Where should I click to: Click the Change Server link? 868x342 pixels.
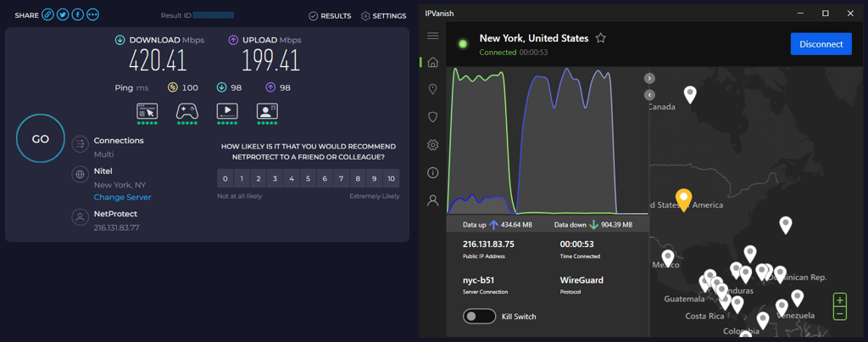[x=122, y=198]
